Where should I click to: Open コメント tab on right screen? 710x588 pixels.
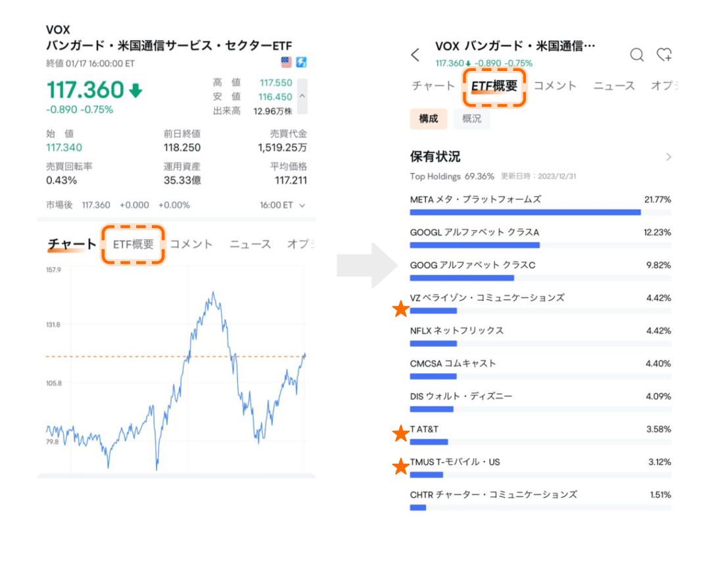click(555, 86)
